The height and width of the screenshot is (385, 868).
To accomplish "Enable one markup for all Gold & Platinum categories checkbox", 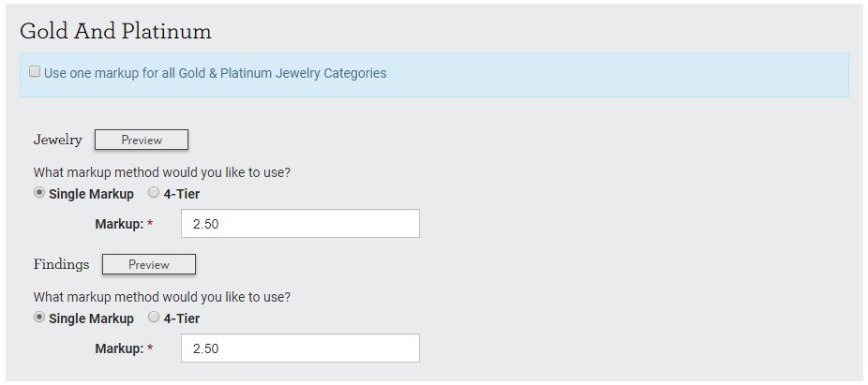I will click(x=35, y=72).
